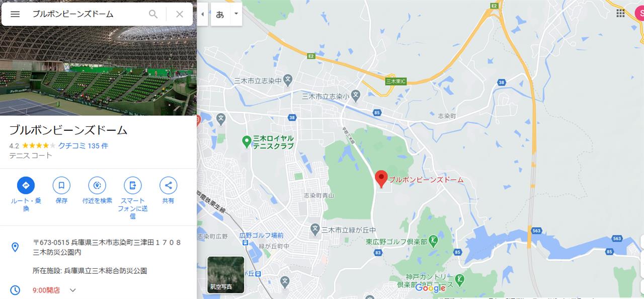Click the ルート・乗換 directions icon
Image resolution: width=644 pixels, height=299 pixels.
pyautogui.click(x=26, y=185)
